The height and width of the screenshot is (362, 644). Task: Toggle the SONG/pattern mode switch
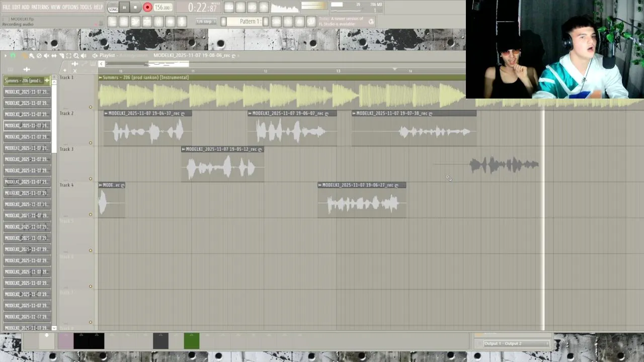pos(113,8)
